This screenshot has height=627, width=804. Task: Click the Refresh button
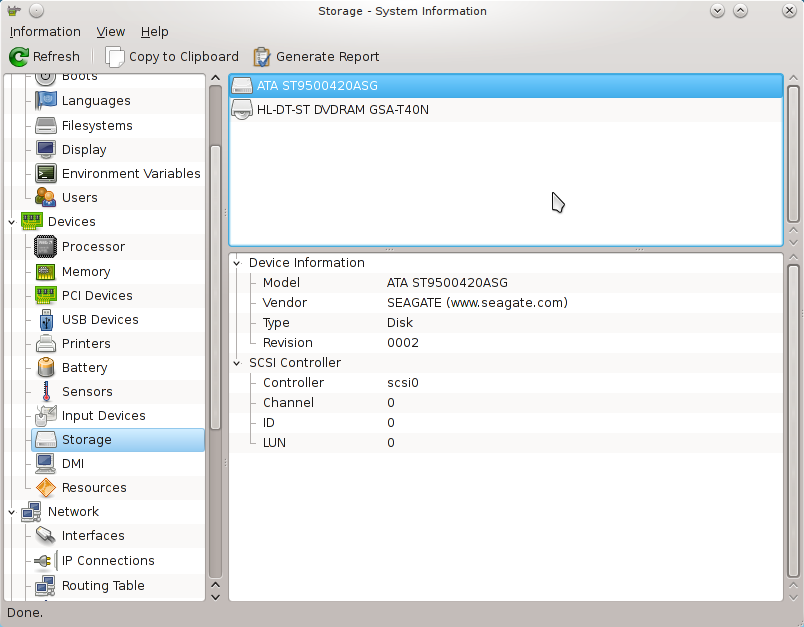(x=45, y=57)
